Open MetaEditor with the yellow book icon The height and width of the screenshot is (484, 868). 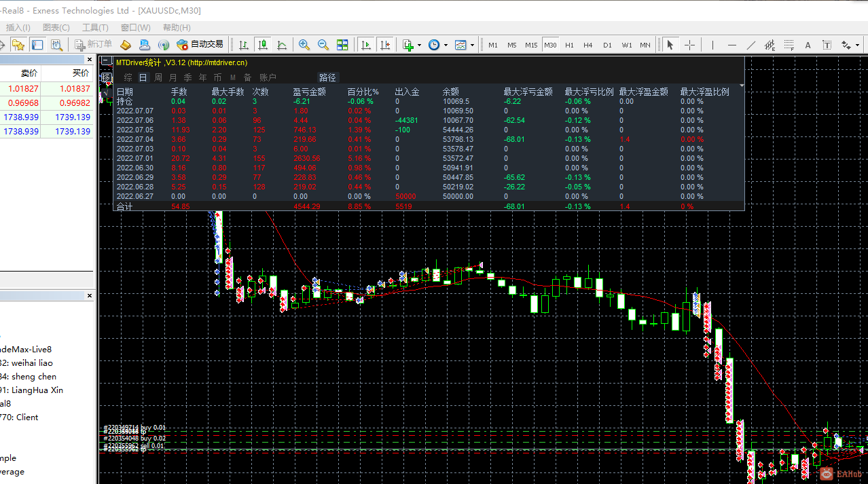126,45
